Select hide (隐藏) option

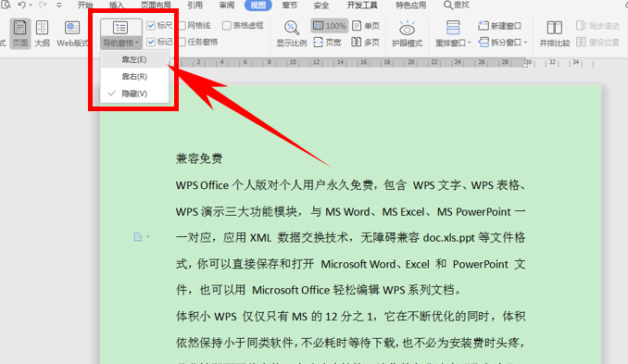pos(134,94)
